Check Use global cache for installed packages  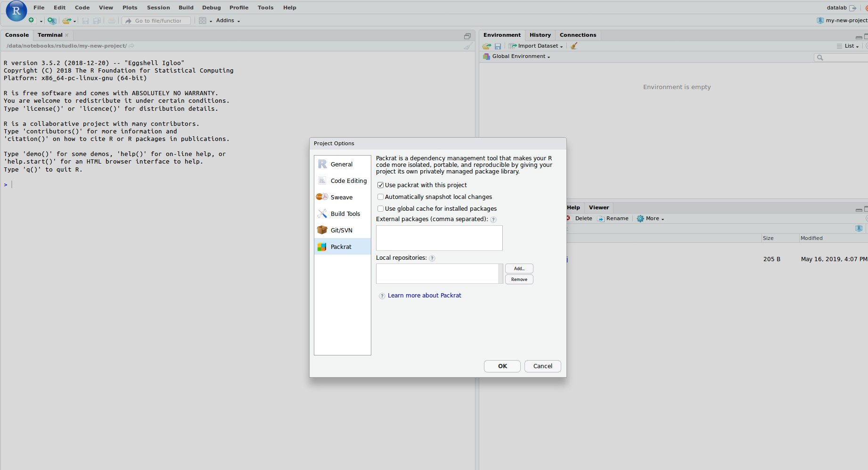(x=380, y=209)
